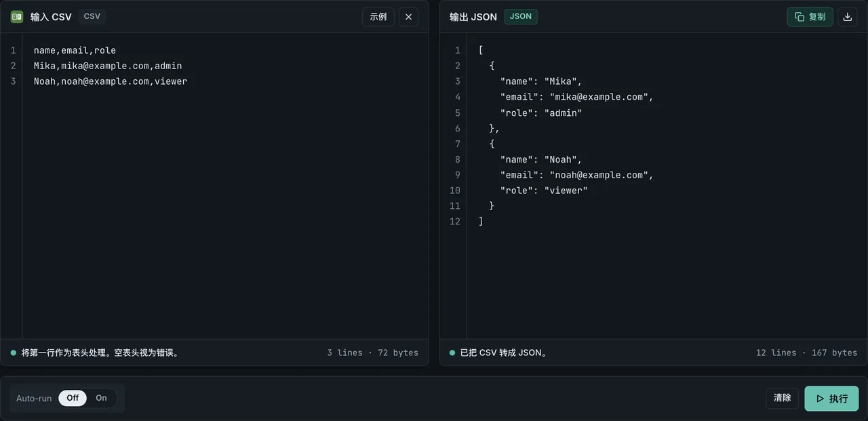Switch Auto-run to On
The width and height of the screenshot is (868, 421).
coord(101,398)
